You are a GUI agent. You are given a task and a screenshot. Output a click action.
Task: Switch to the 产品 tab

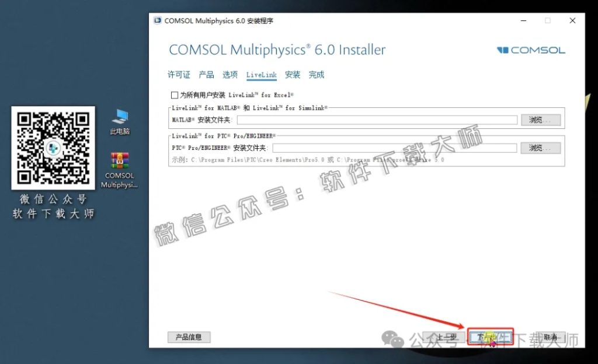207,75
